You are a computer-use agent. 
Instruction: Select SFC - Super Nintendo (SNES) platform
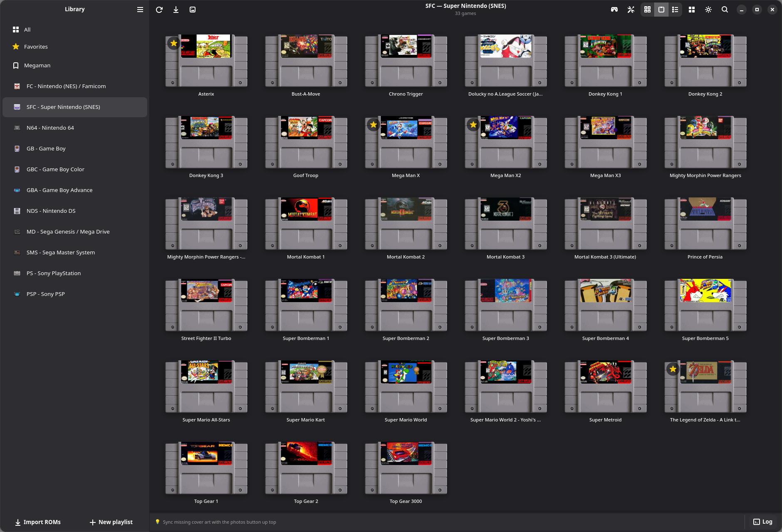coord(75,107)
